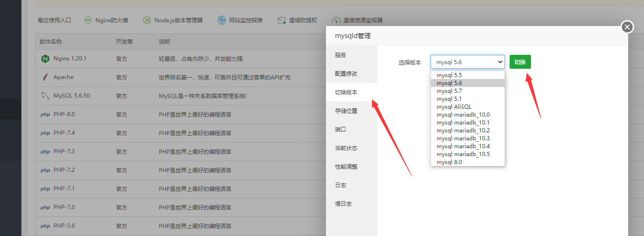Click the 开发商 column header
Viewport: 644px width, 236px height.
click(124, 42)
